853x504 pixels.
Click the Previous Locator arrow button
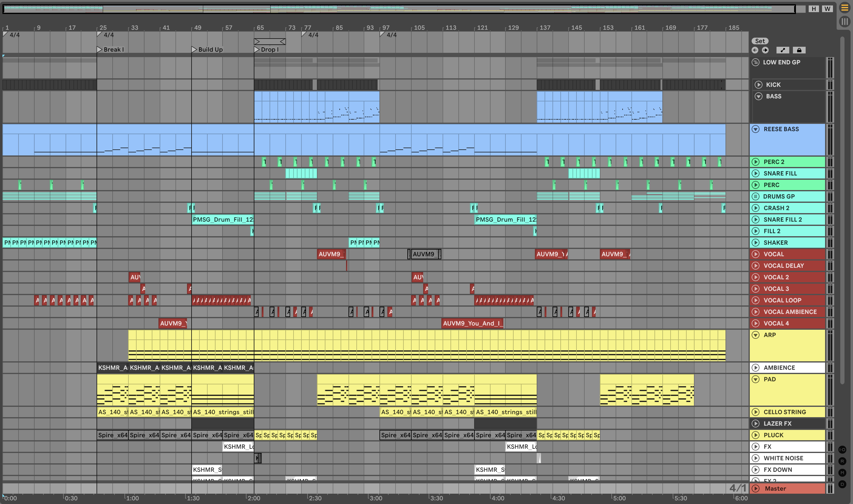755,50
